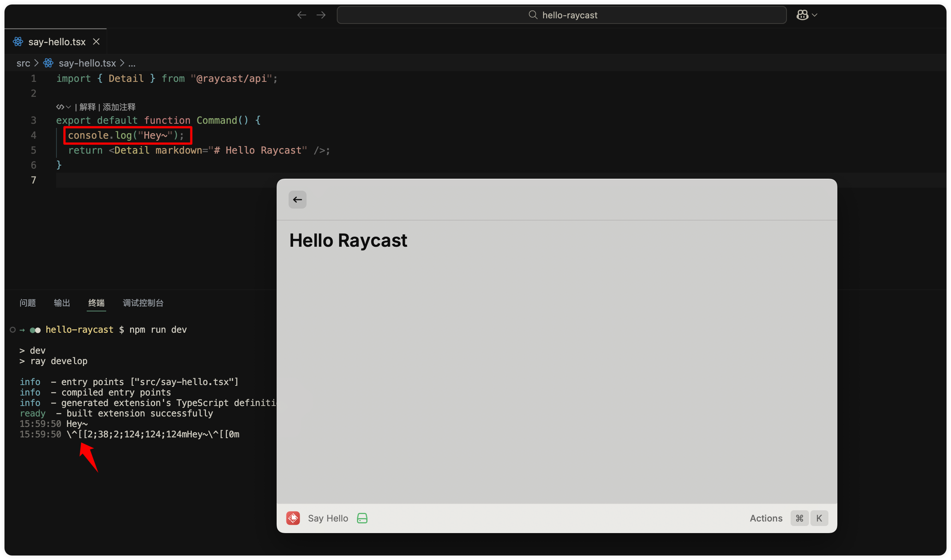Close the say-hello.tsx editor tab
This screenshot has width=951, height=560.
click(96, 41)
